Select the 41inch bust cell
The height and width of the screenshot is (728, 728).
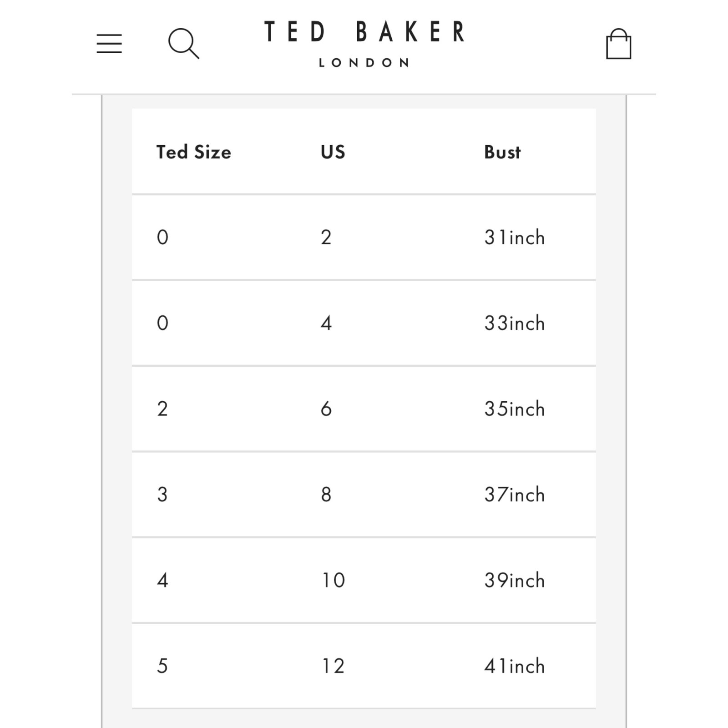click(515, 666)
